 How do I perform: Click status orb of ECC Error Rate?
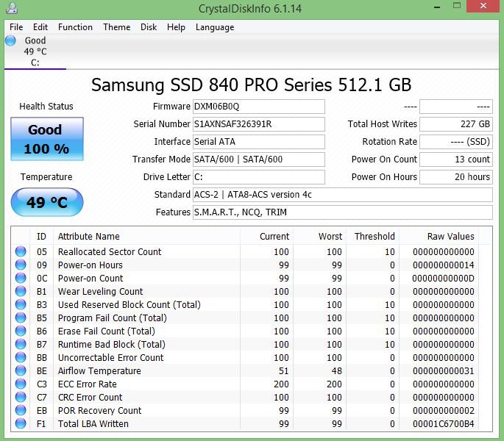coord(21,384)
